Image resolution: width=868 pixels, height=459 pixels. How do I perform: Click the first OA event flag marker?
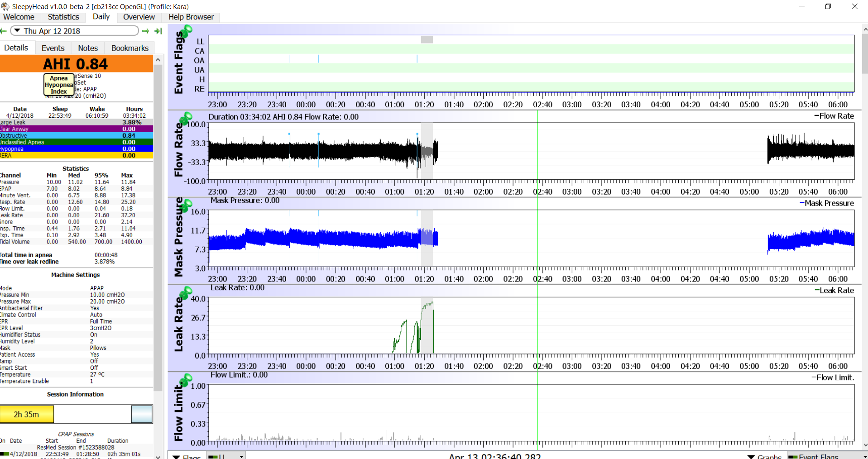pos(289,59)
